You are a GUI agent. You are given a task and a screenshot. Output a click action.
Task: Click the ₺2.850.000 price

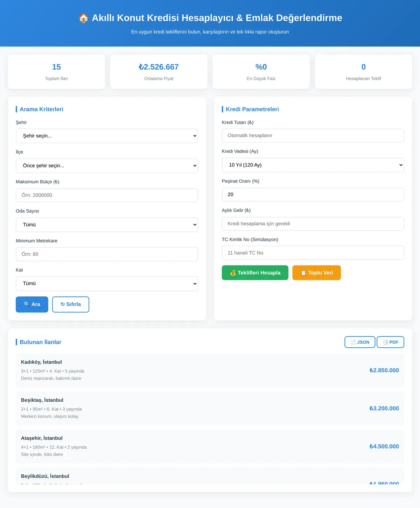[384, 370]
